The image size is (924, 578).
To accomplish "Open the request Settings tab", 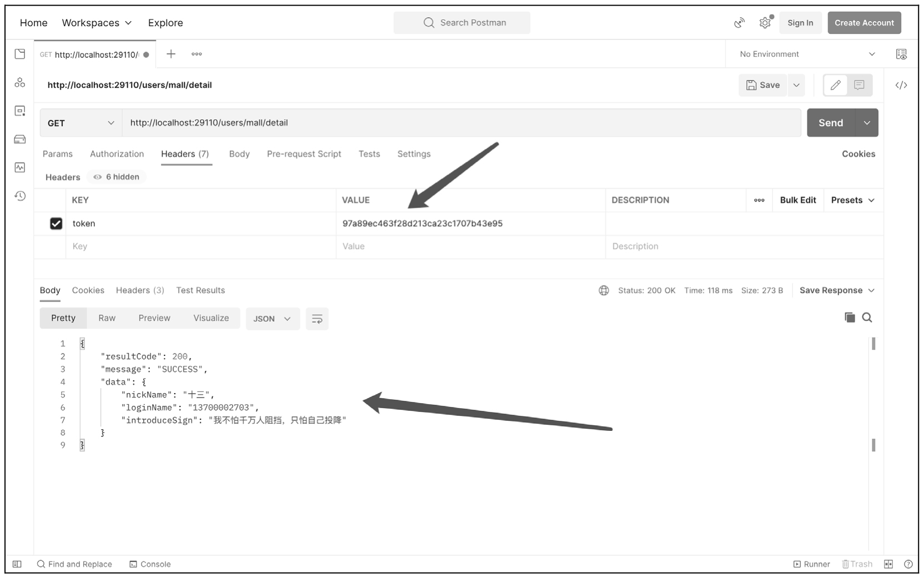I will coord(414,154).
